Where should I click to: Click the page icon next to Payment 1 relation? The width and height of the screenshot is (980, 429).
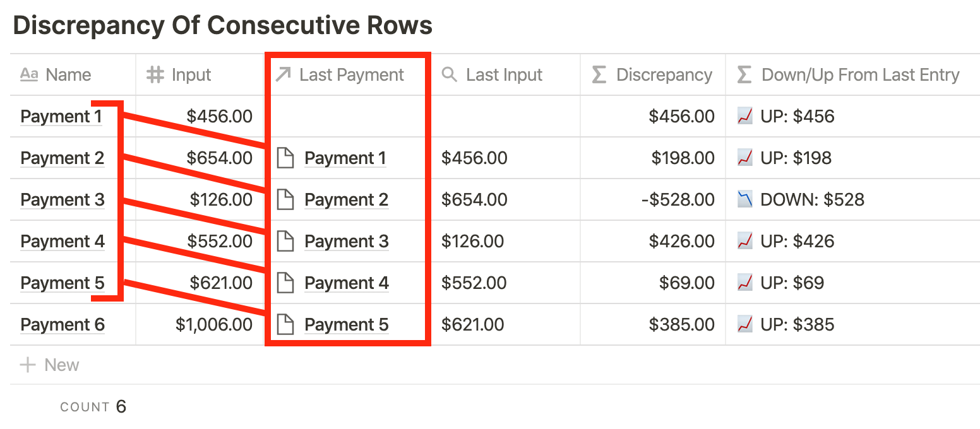pos(286,158)
